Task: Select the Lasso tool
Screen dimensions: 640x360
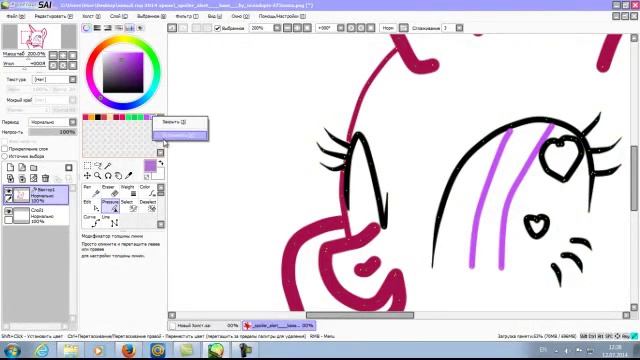Action: click(x=98, y=165)
